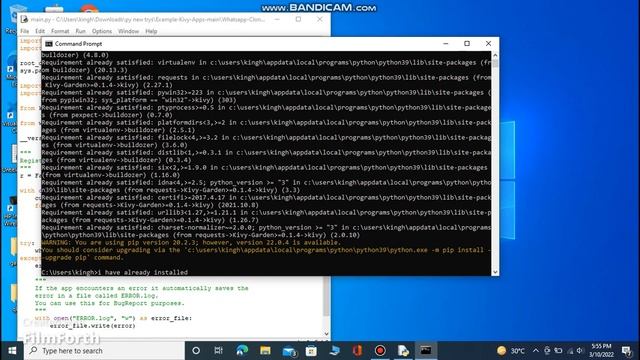Switch to Command Prompt taskbar icon

coord(426,351)
